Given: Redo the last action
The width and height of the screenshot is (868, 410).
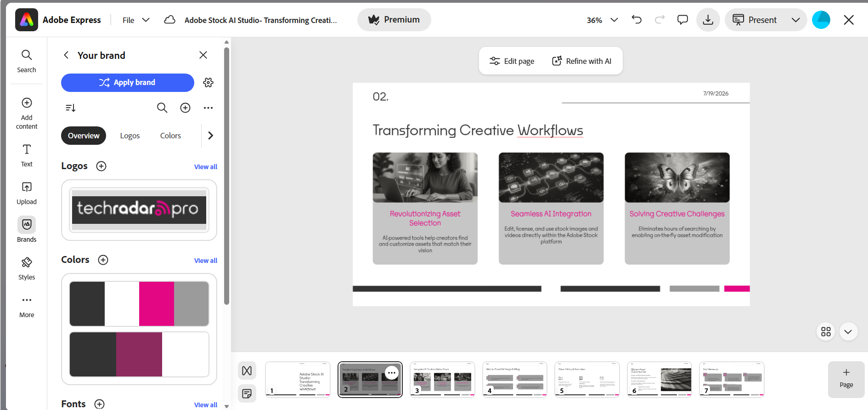Looking at the screenshot, I should click(x=659, y=20).
